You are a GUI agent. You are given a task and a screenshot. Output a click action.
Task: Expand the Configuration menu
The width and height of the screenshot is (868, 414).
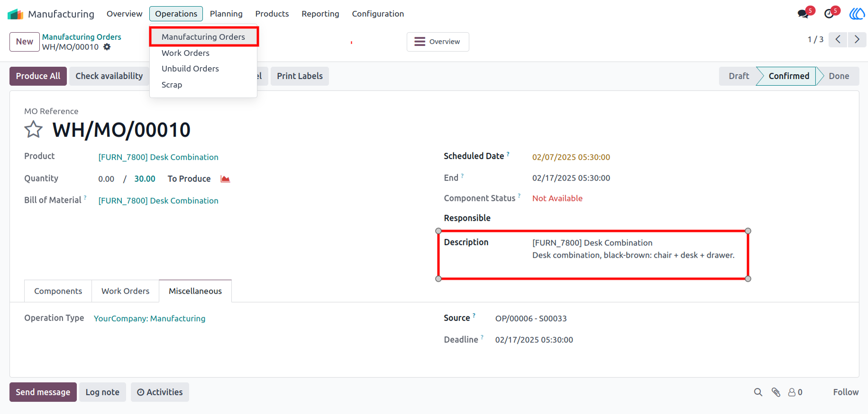(378, 14)
